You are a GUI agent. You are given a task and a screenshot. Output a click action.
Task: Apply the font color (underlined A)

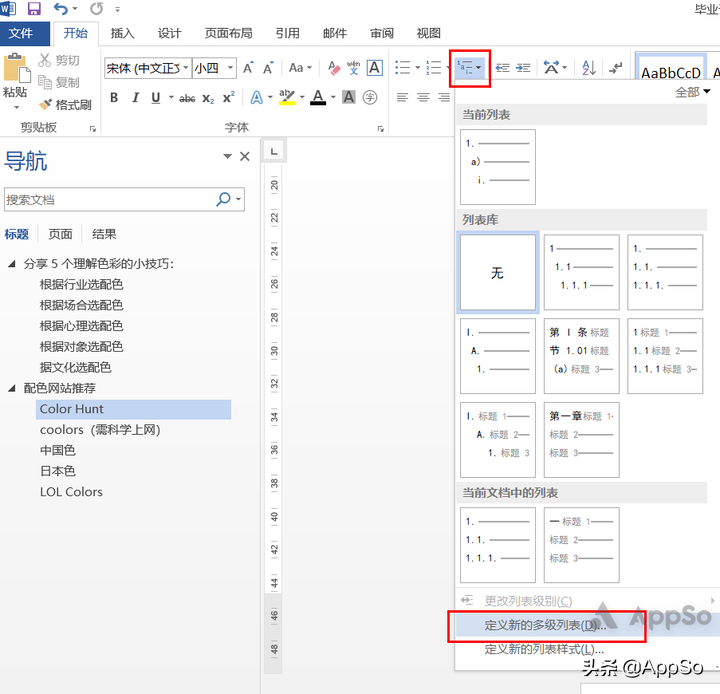pyautogui.click(x=318, y=97)
